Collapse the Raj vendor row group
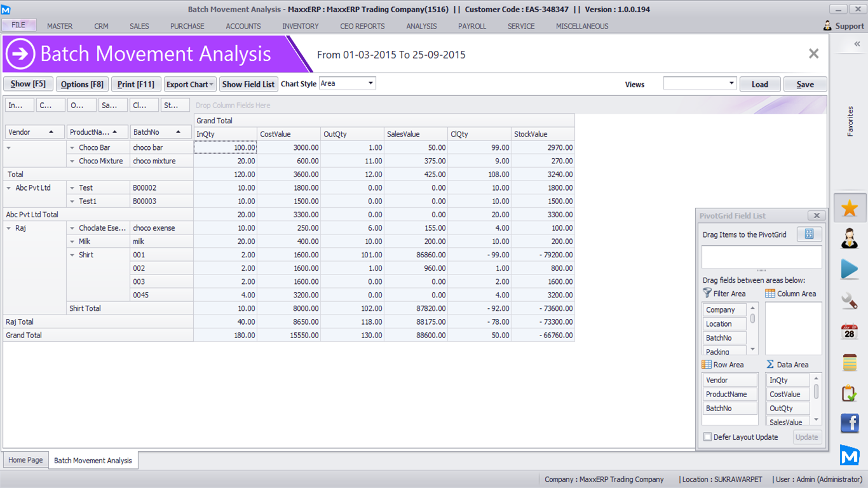Image resolution: width=868 pixels, height=488 pixels. point(9,228)
